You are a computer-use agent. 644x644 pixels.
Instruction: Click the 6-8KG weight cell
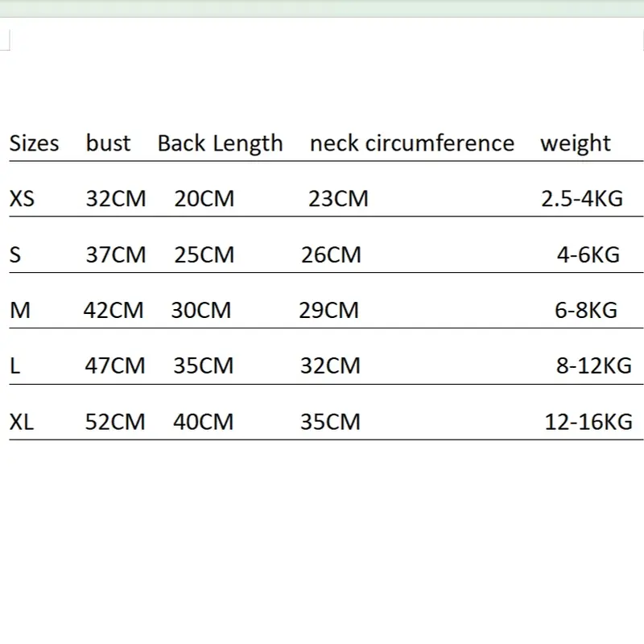585,310
